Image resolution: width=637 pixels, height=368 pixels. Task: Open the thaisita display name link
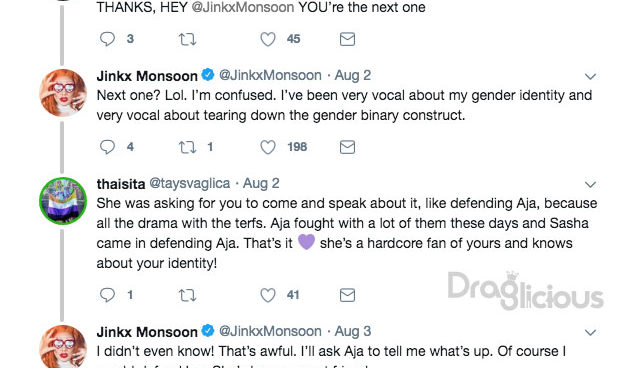121,184
